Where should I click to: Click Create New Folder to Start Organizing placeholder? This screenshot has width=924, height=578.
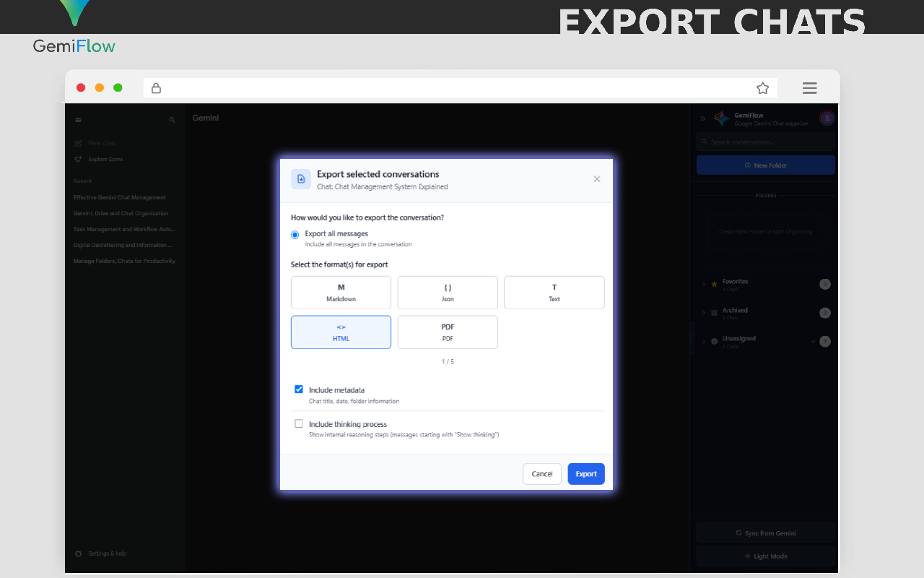click(x=766, y=232)
